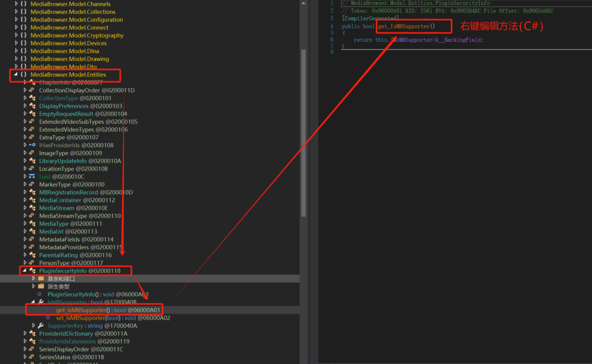Select the MediaType class row
The height and width of the screenshot is (364, 592).
tap(71, 224)
